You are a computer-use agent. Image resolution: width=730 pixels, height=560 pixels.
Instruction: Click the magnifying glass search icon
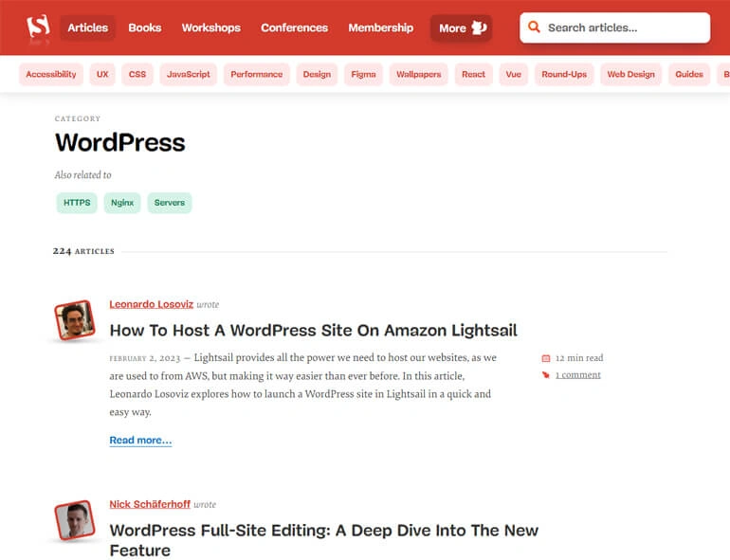[535, 27]
